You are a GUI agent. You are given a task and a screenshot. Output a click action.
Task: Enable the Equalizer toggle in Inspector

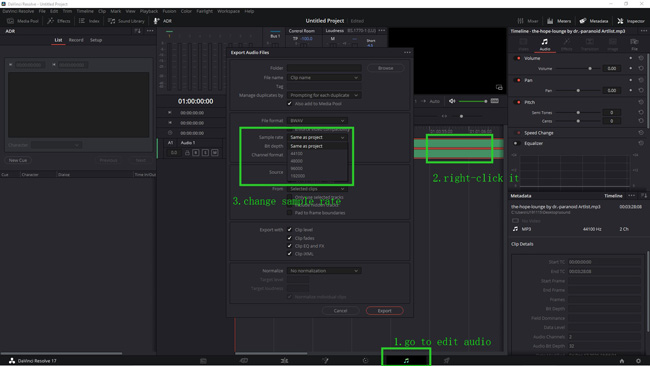(x=517, y=143)
